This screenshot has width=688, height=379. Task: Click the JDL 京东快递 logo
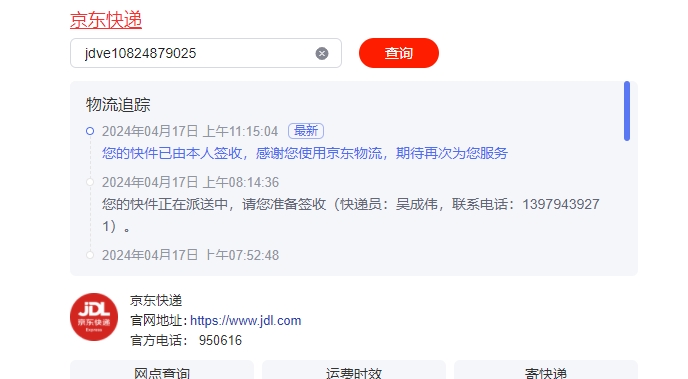94,317
